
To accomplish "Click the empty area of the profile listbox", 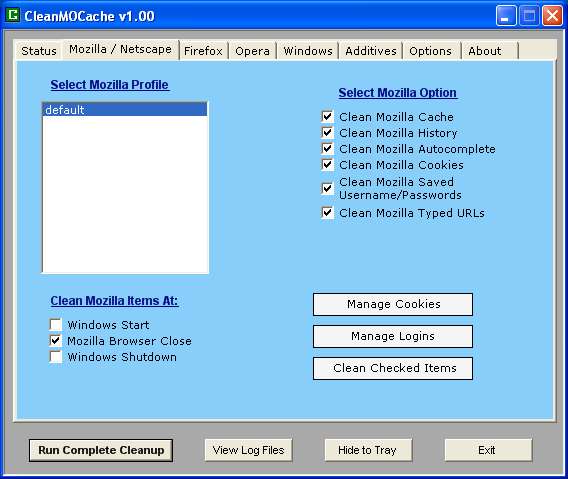I will (x=125, y=194).
